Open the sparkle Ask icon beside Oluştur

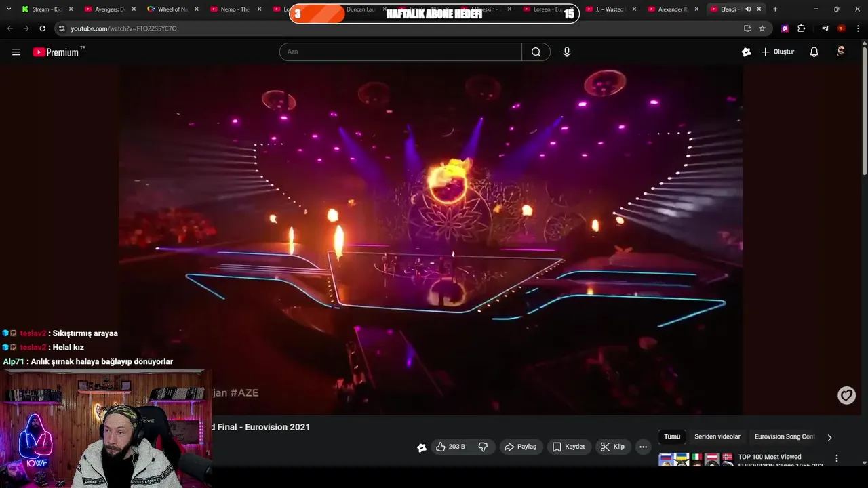[746, 52]
